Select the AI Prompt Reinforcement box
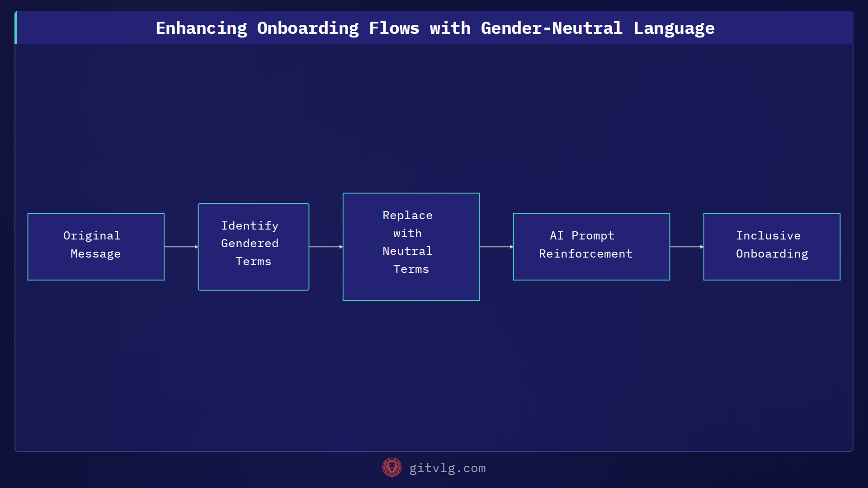The height and width of the screenshot is (488, 868). [x=591, y=247]
